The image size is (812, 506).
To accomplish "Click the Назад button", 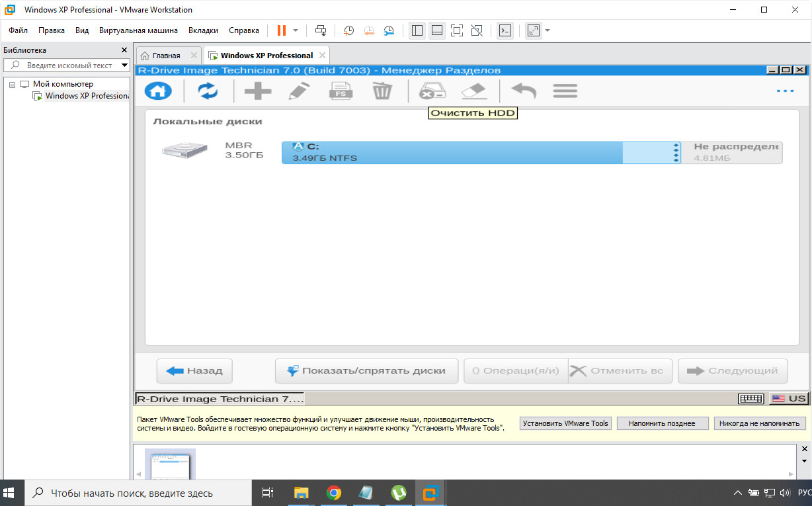I will tap(194, 371).
